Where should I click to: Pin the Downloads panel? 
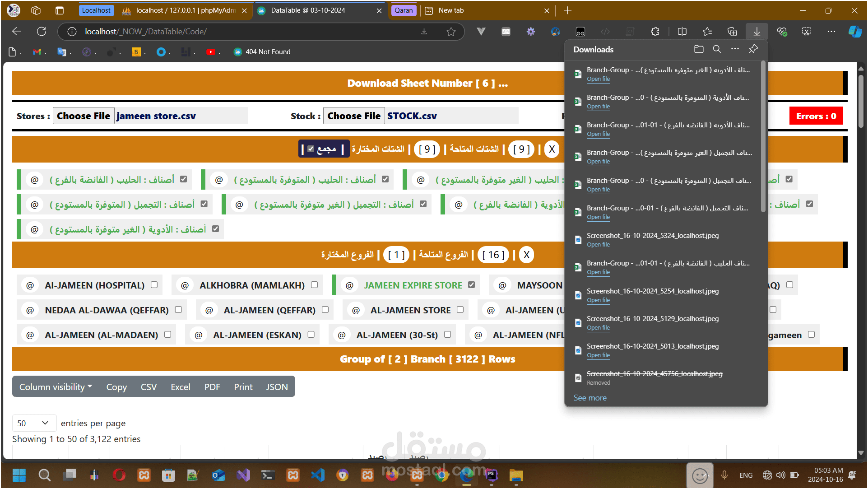coord(753,49)
